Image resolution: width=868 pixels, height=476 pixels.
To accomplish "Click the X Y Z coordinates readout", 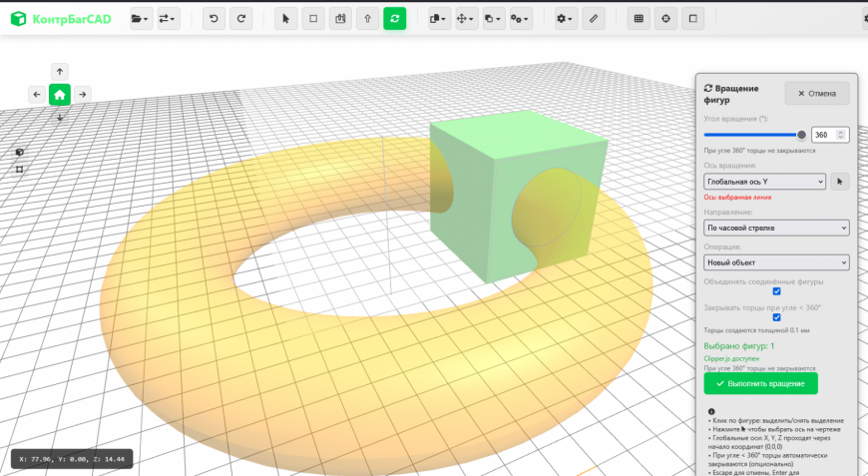I will 72,459.
